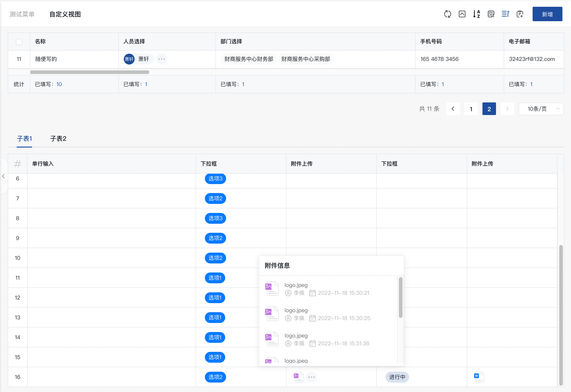Switch to the 子表2 tab

click(x=58, y=138)
